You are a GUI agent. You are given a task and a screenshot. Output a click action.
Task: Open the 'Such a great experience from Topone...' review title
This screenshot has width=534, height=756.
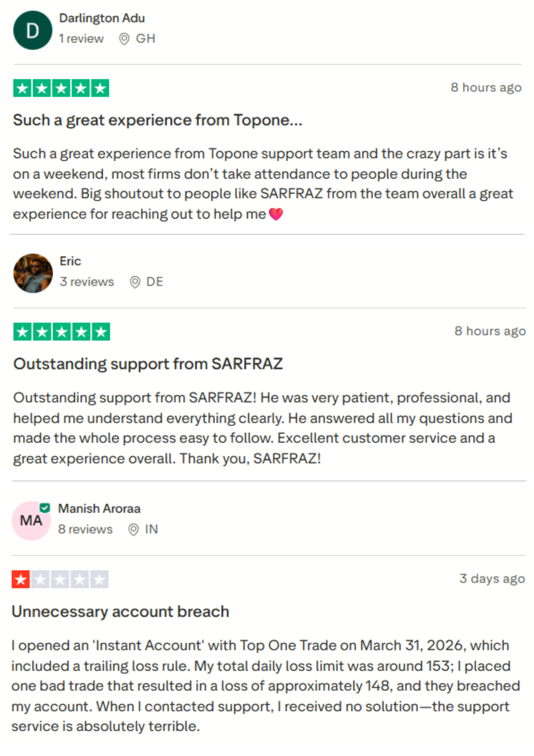pyautogui.click(x=158, y=120)
